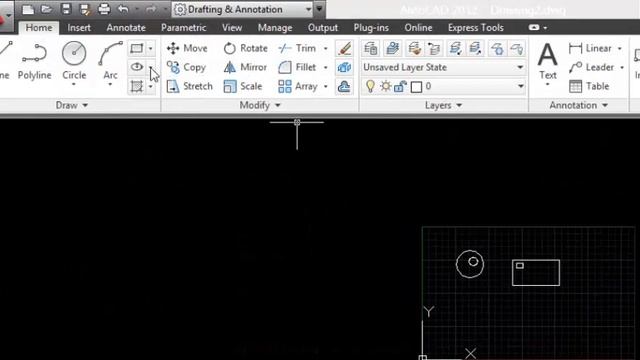Click the Redo arrow icon
The height and width of the screenshot is (360, 640).
click(151, 9)
